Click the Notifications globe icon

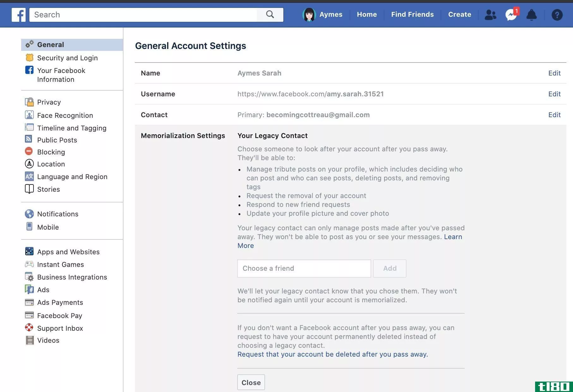point(29,214)
